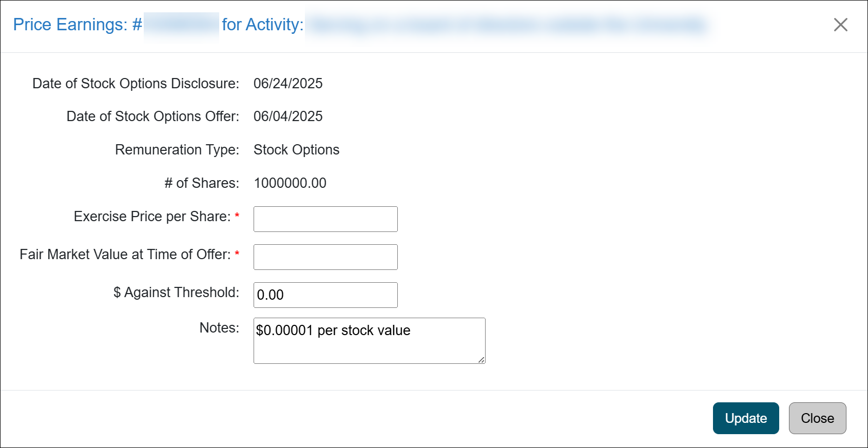This screenshot has width=868, height=448.
Task: Click the offer date value 06/04/2025
Action: 288,116
